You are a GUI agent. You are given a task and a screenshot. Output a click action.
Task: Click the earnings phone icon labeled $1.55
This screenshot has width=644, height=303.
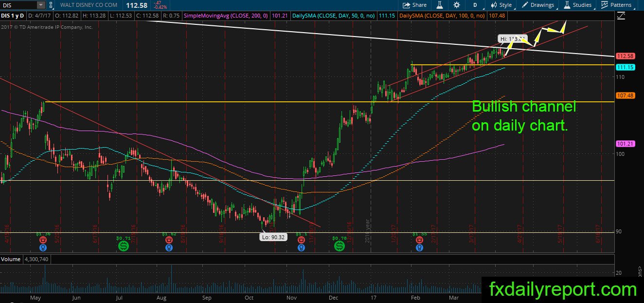[419, 240]
